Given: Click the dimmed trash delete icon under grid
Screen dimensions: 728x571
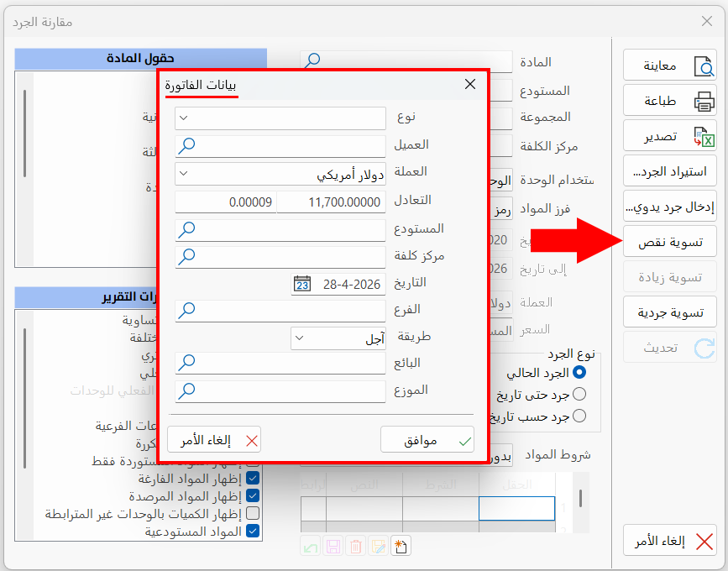Looking at the screenshot, I should pyautogui.click(x=356, y=547).
